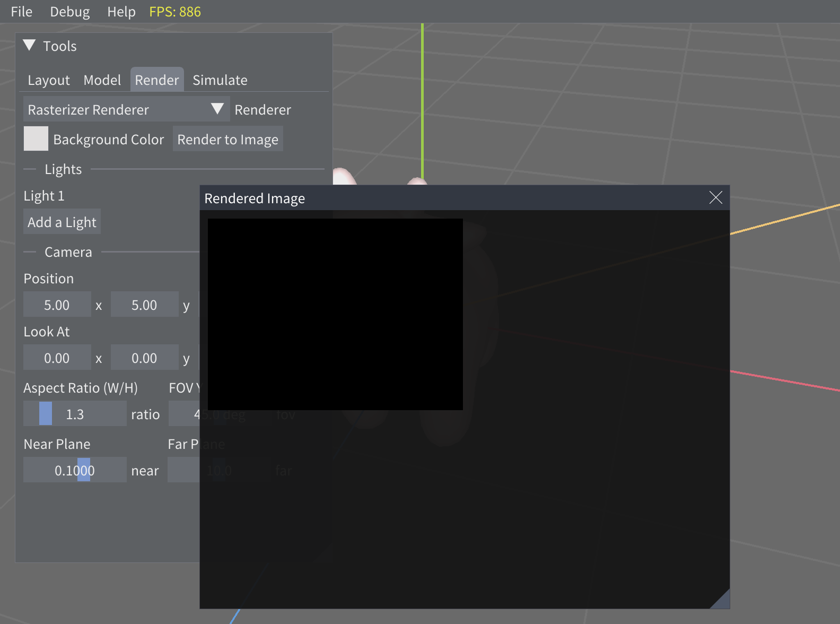This screenshot has width=840, height=624.
Task: Click the Near Plane slider
Action: point(75,470)
